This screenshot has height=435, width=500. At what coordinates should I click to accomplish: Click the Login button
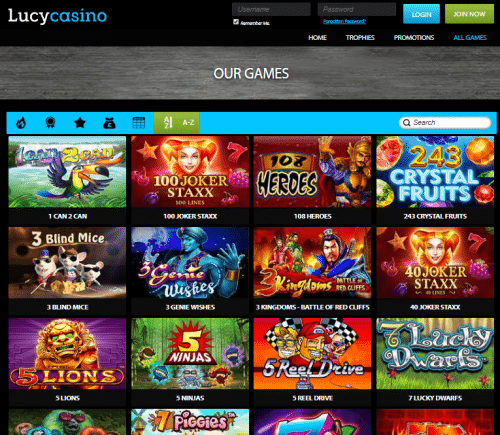pyautogui.click(x=421, y=14)
